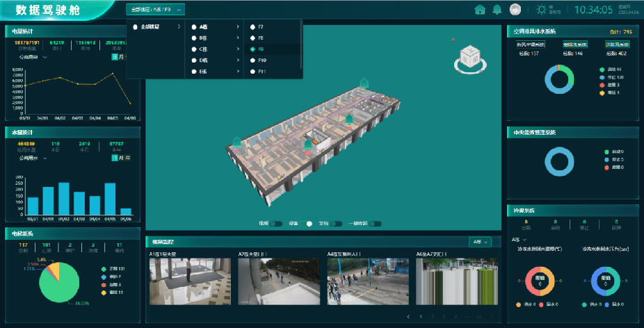Select the F7 floor option
This screenshot has height=328, width=644.
point(252,26)
